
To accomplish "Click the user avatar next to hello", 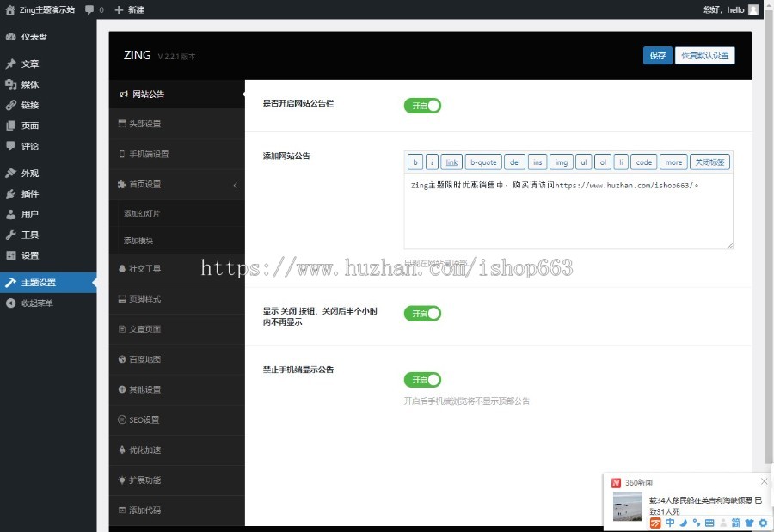I will pos(753,9).
